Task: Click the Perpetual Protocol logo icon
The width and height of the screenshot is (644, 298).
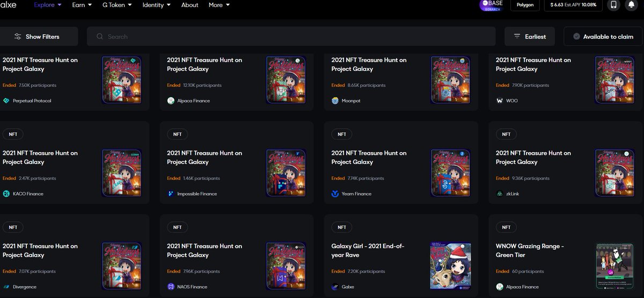Action: [x=6, y=101]
